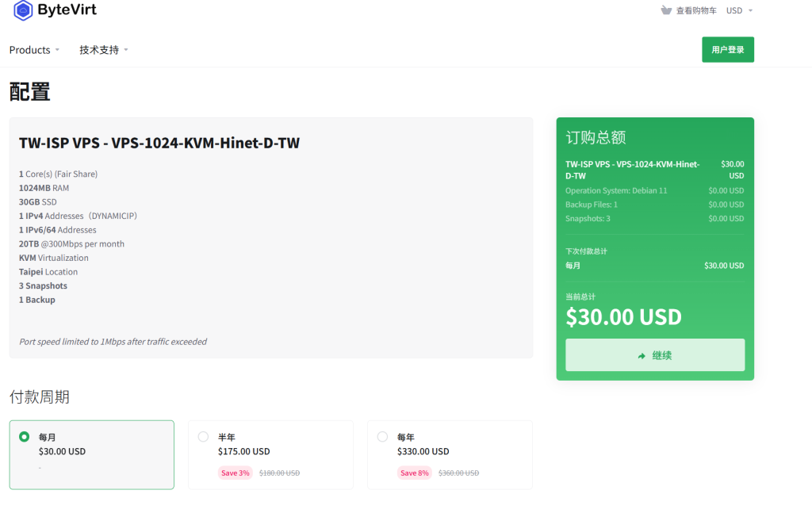Image resolution: width=812 pixels, height=517 pixels.
Task: Select the 每年 annual billing radio
Action: 383,437
